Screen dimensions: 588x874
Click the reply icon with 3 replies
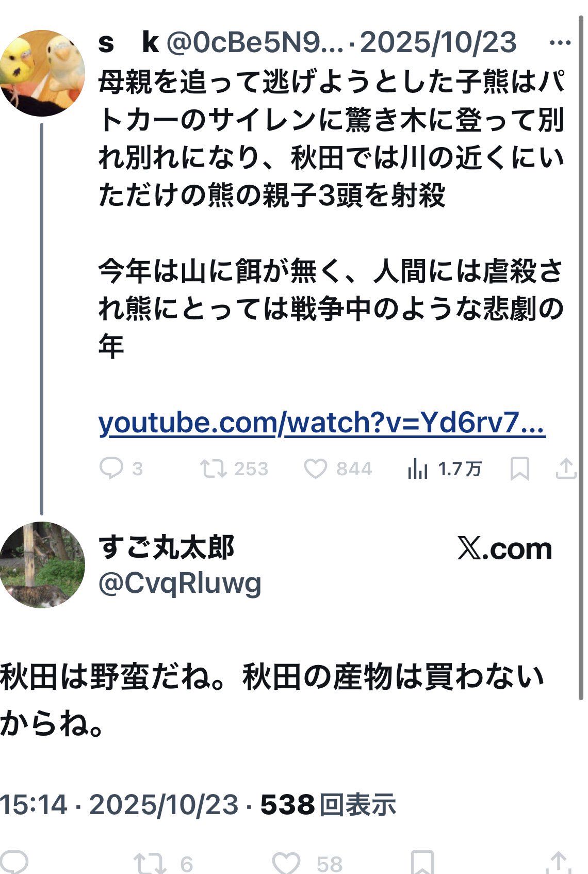111,468
